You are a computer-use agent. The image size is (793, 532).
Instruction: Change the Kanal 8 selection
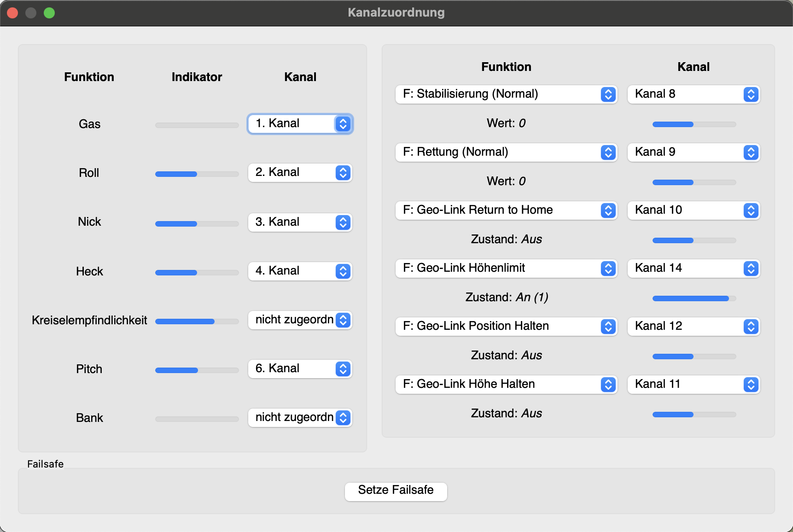(693, 94)
